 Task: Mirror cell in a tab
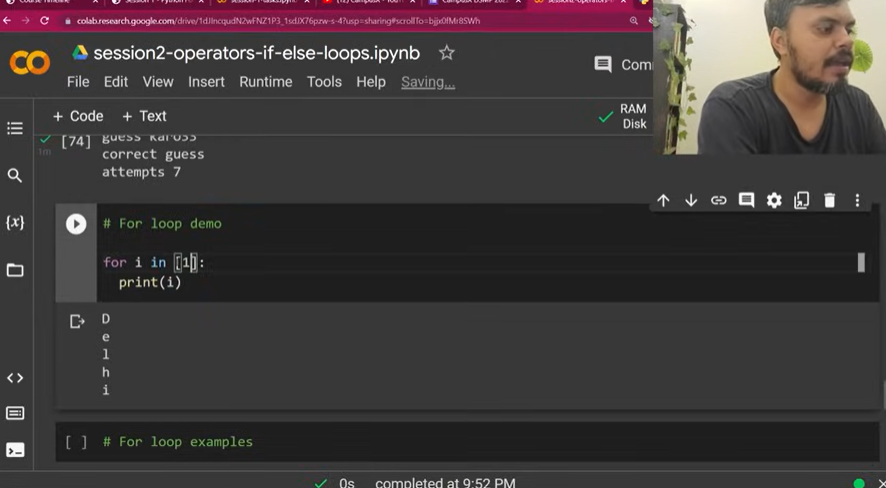802,201
